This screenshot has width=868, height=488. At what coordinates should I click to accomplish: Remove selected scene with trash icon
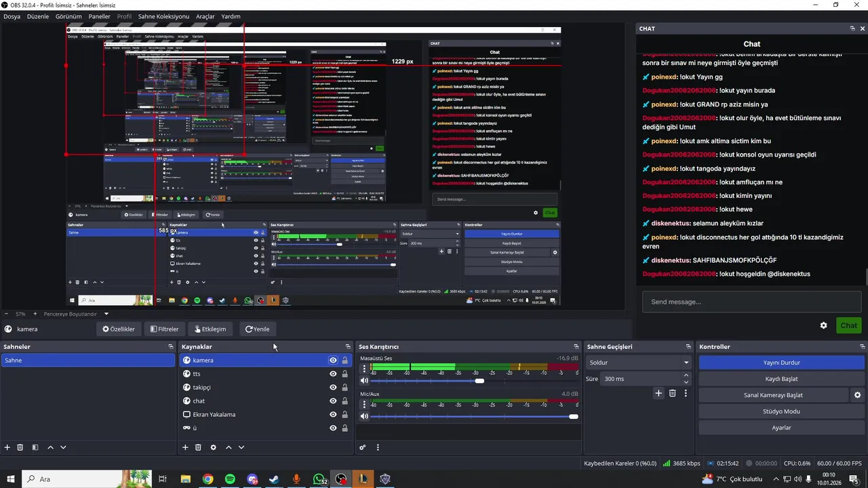[20, 447]
